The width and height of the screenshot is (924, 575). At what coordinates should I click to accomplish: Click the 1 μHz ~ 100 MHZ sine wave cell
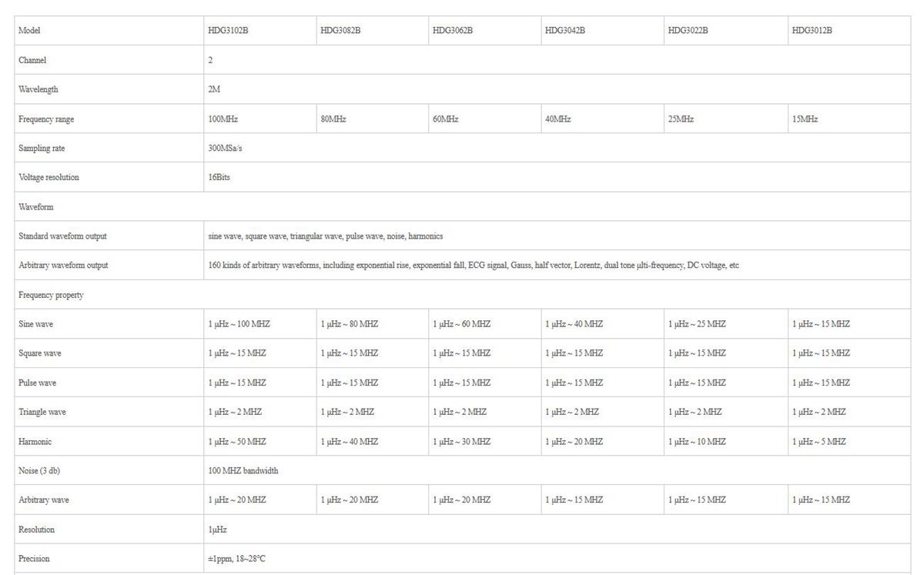click(x=239, y=324)
